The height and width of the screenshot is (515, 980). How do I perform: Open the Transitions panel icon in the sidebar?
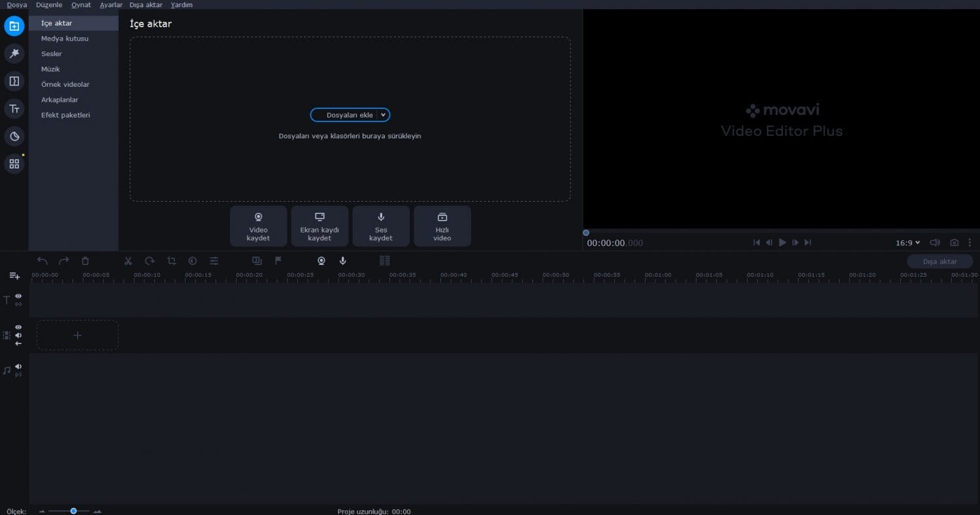pos(14,81)
